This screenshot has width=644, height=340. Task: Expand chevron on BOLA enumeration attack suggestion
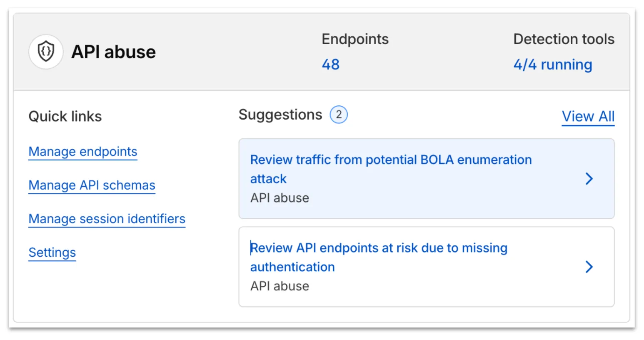(589, 179)
